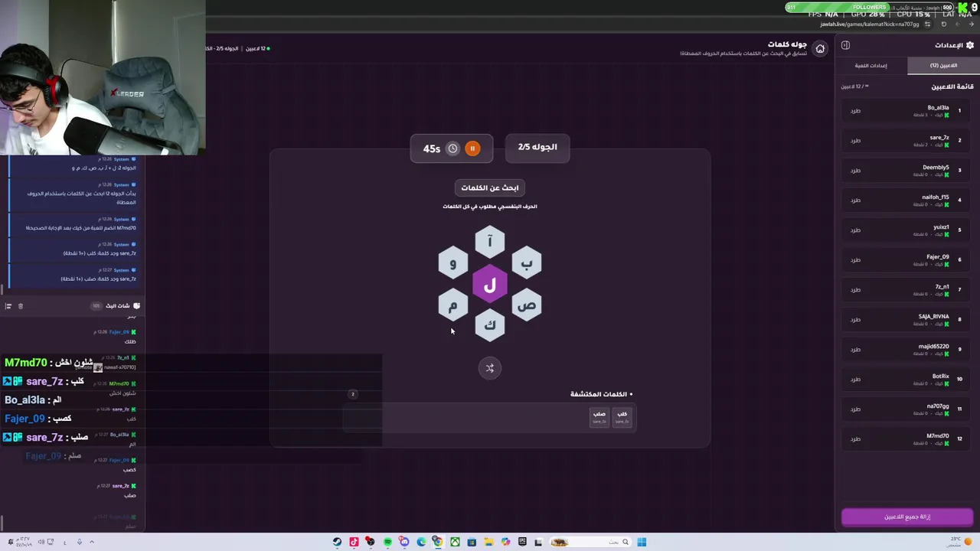Expand the system tray hidden icons chevron
The height and width of the screenshot is (551, 980).
coord(92,543)
